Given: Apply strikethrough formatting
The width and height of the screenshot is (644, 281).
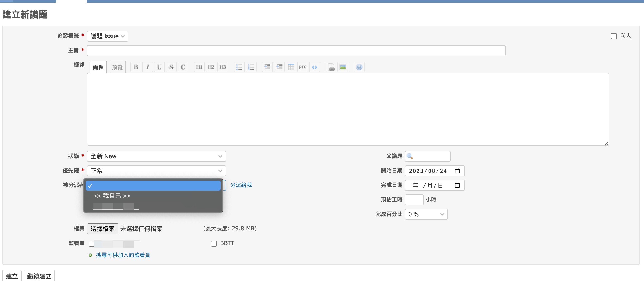Looking at the screenshot, I should click(x=171, y=67).
